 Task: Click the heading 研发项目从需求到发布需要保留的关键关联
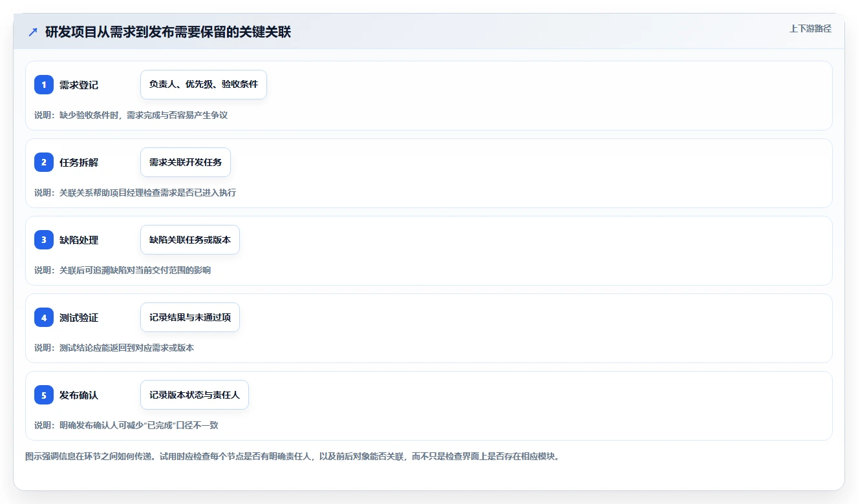[168, 32]
